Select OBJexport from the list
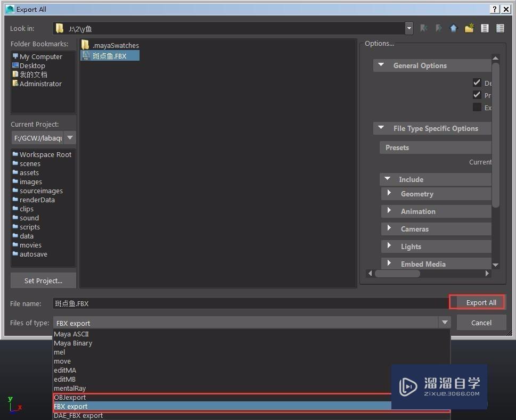 pos(70,397)
